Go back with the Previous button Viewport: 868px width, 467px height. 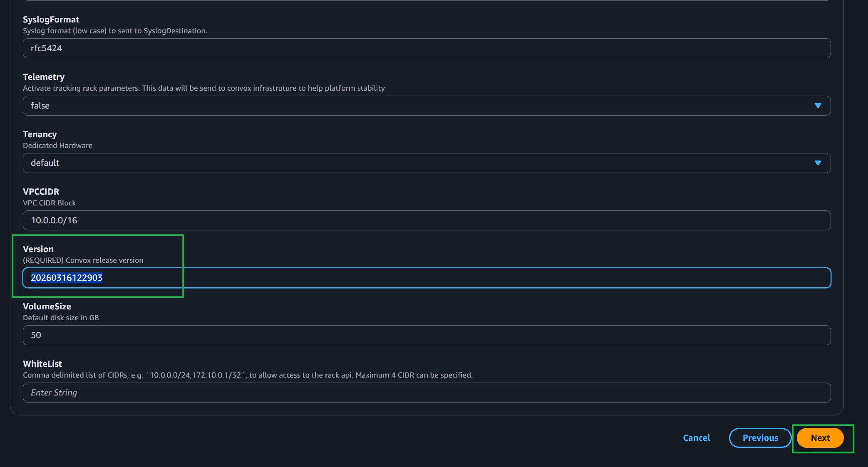click(x=760, y=438)
